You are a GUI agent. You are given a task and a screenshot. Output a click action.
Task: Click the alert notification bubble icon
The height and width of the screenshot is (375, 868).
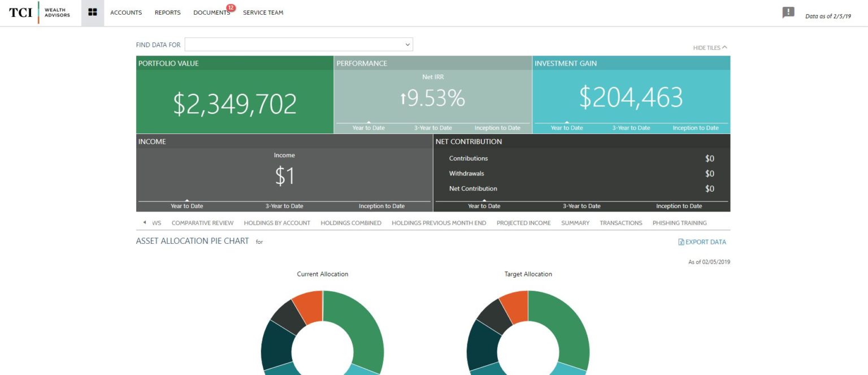[x=788, y=11]
